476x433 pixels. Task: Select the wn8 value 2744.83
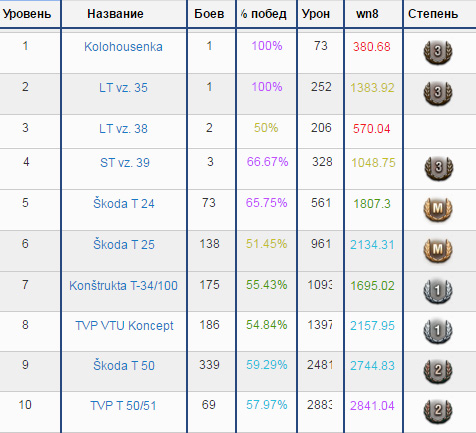372,365
